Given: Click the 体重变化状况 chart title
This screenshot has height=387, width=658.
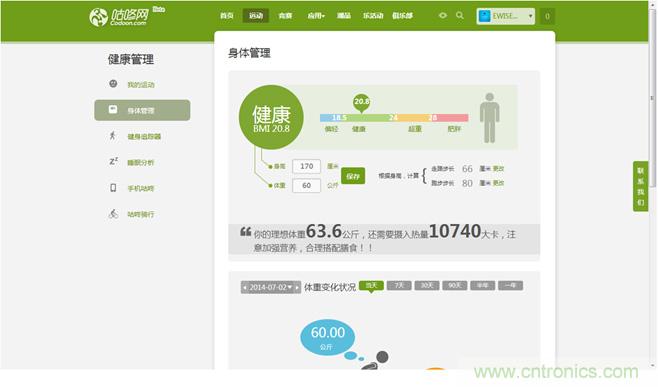Looking at the screenshot, I should pyautogui.click(x=330, y=288).
